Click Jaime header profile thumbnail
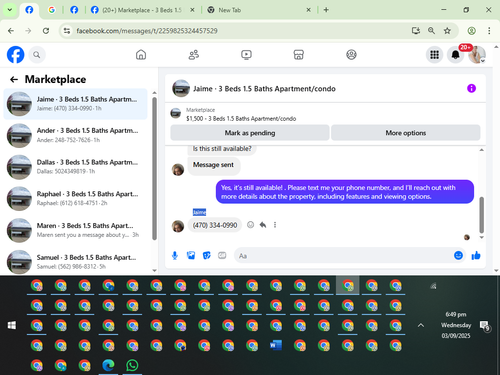Screen dimensions: 500x375 point(181,88)
